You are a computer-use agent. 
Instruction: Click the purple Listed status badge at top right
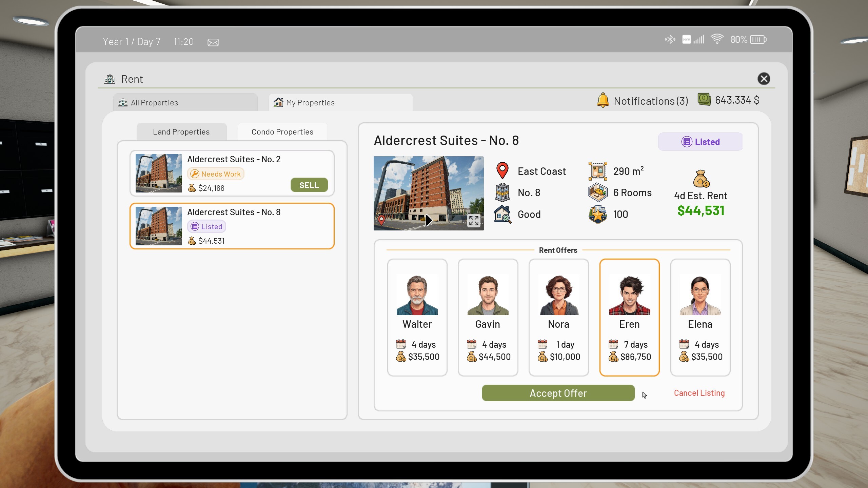coord(700,142)
